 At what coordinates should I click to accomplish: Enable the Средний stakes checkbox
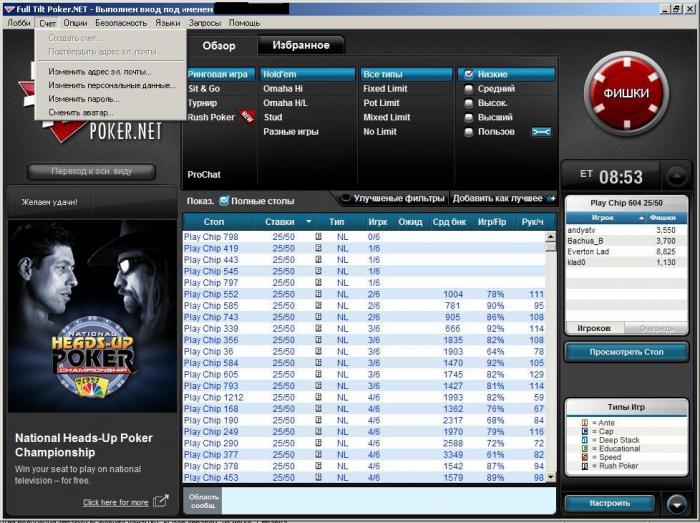468,89
